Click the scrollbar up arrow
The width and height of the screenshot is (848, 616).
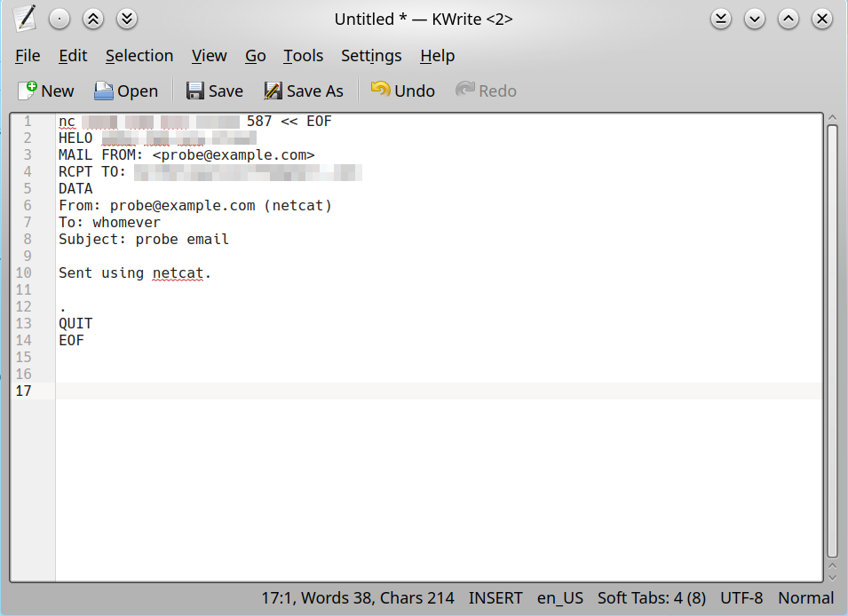(x=832, y=118)
